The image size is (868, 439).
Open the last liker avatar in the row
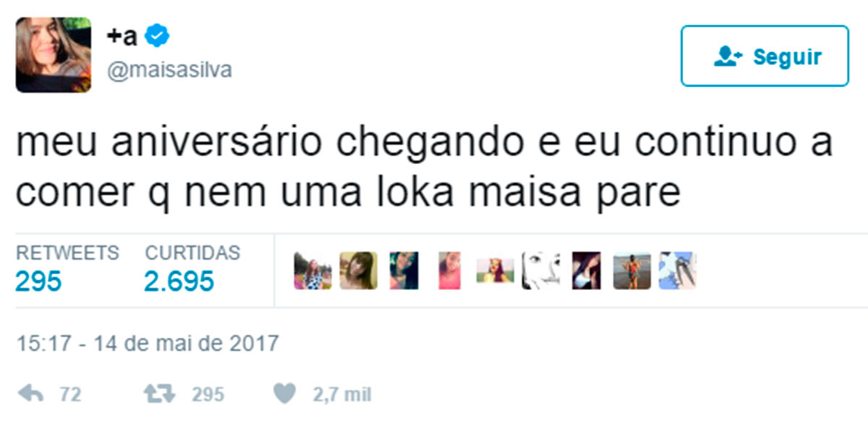click(678, 270)
